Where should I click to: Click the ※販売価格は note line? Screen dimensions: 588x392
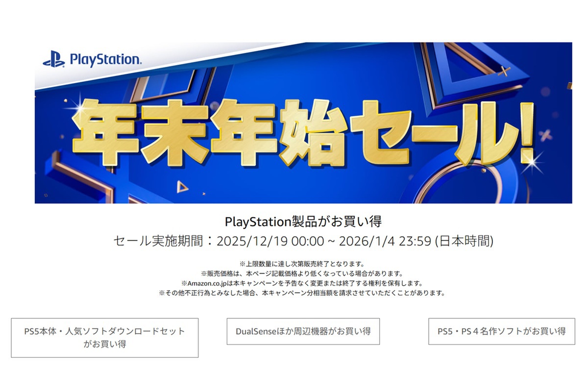click(x=303, y=273)
